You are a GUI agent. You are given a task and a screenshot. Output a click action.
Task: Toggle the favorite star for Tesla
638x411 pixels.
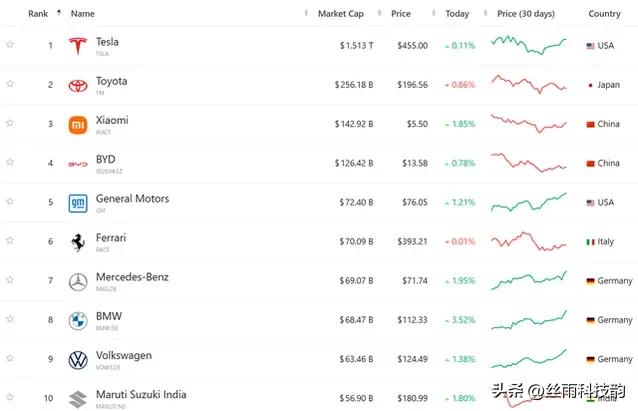(x=10, y=45)
